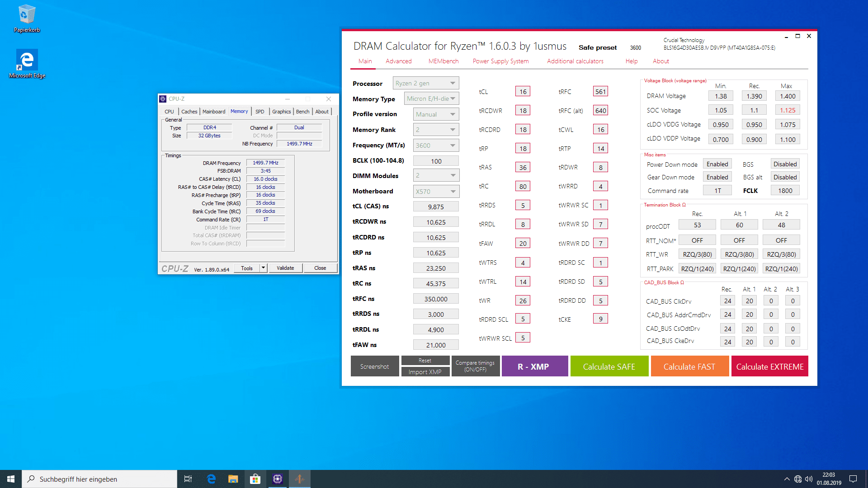Viewport: 868px width, 488px height.
Task: Open File Explorer from the taskbar
Action: (x=233, y=479)
